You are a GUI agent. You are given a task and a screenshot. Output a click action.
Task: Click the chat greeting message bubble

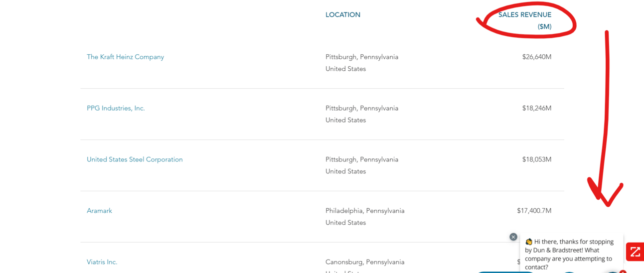coord(571,254)
